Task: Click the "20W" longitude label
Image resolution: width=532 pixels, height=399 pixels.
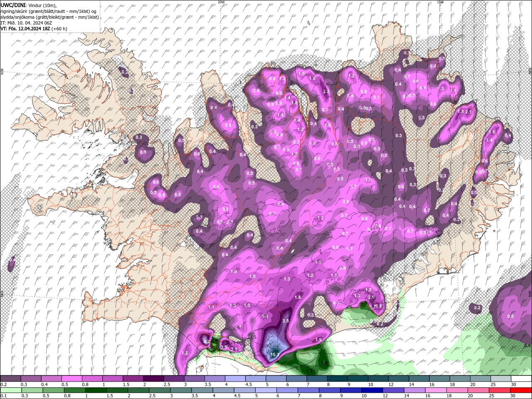Action: pos(221,2)
